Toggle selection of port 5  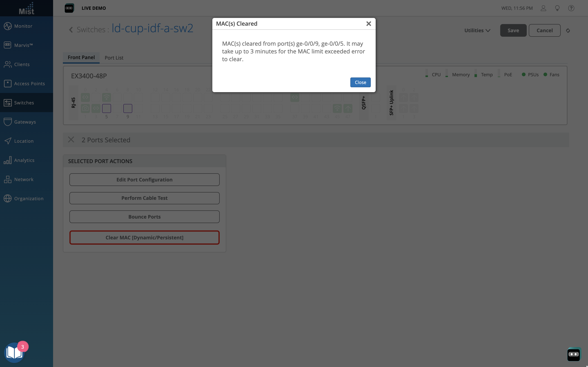[106, 108]
